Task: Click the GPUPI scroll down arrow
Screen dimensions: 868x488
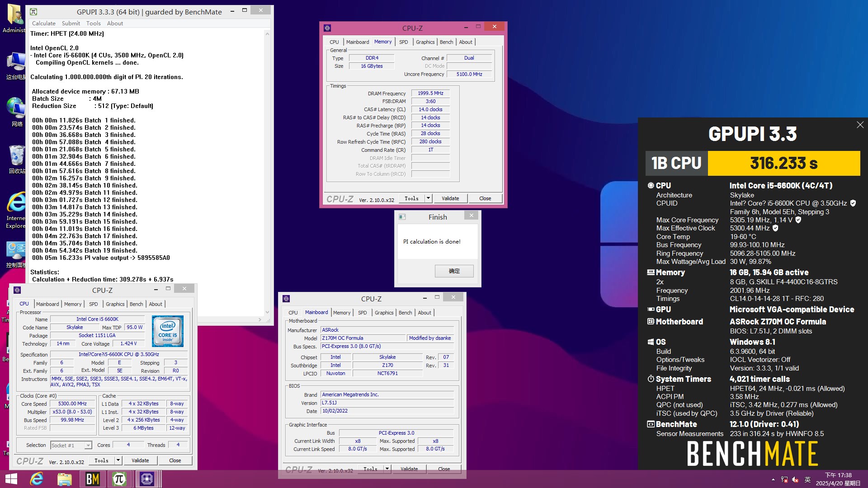Action: point(267,312)
